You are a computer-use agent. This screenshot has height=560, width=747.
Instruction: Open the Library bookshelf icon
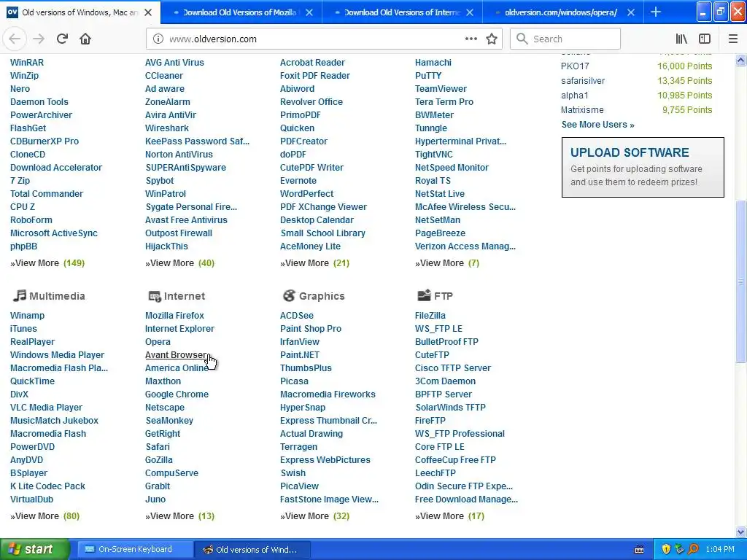point(681,39)
